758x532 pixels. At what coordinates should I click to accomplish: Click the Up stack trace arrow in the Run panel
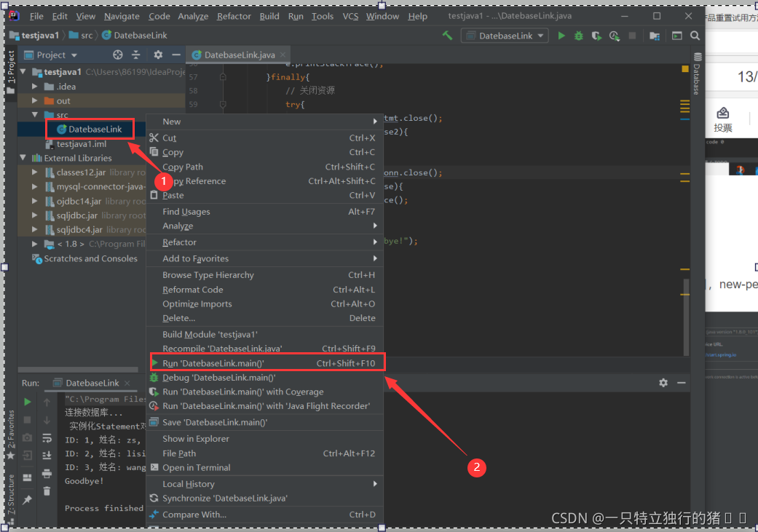point(47,402)
